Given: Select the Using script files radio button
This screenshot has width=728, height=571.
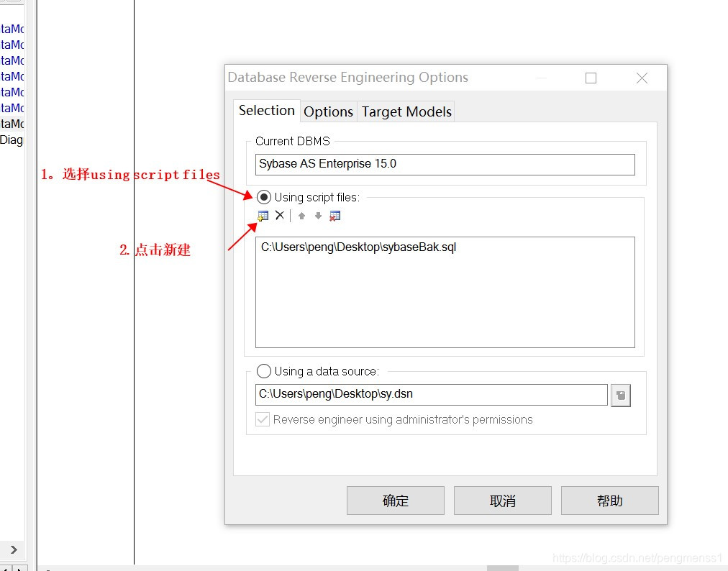Looking at the screenshot, I should pyautogui.click(x=264, y=196).
